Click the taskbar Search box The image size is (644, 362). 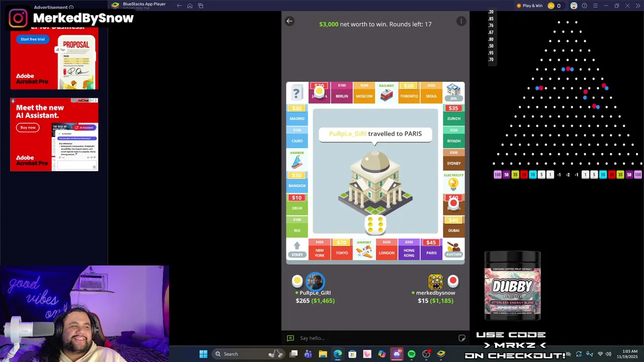click(248, 354)
